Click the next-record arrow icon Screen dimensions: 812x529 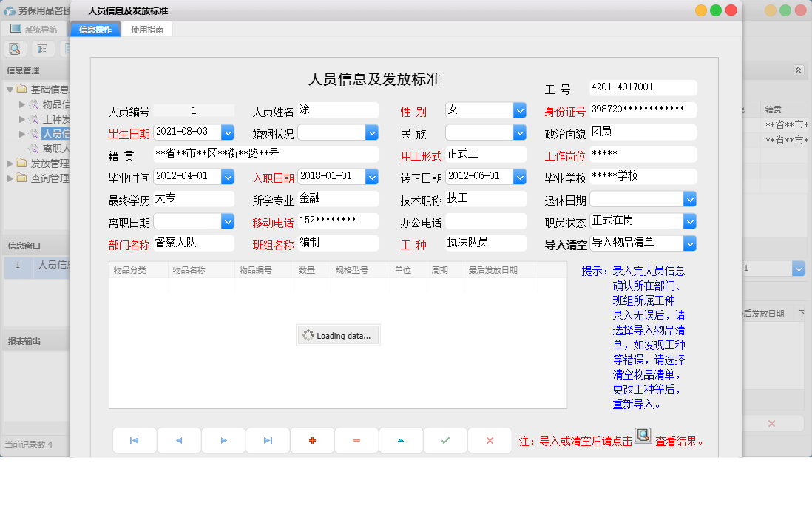pos(223,439)
